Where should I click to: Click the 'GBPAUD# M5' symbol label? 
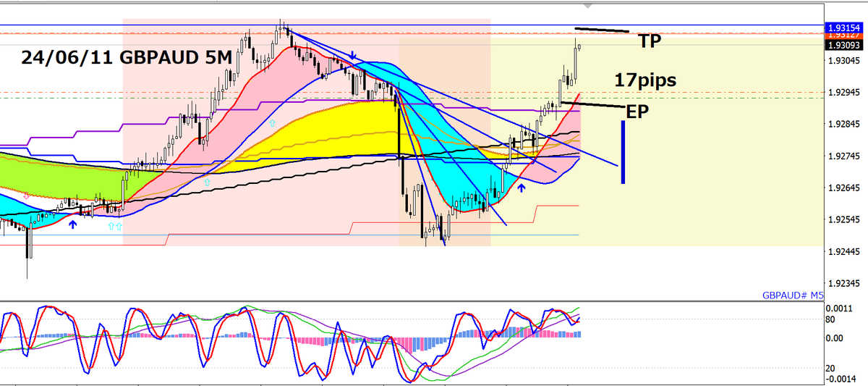tap(792, 295)
